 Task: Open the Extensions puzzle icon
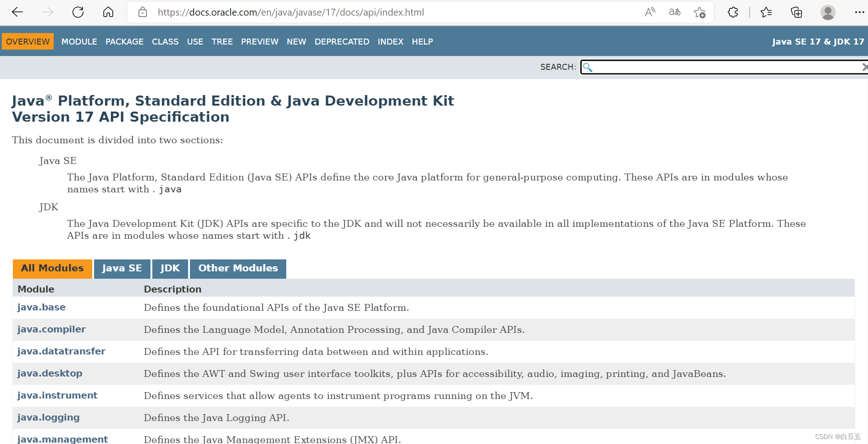tap(733, 12)
